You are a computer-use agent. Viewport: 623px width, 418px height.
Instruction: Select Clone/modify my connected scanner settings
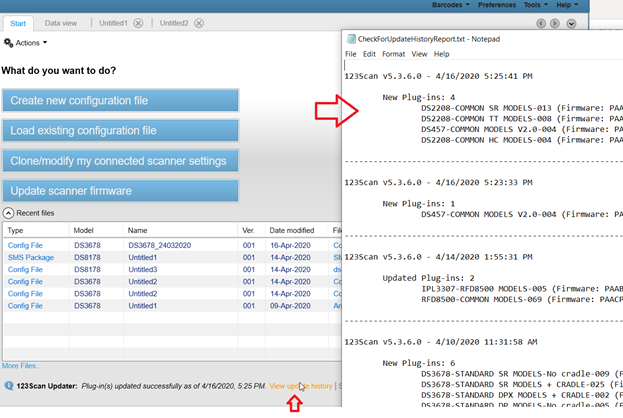coord(120,161)
